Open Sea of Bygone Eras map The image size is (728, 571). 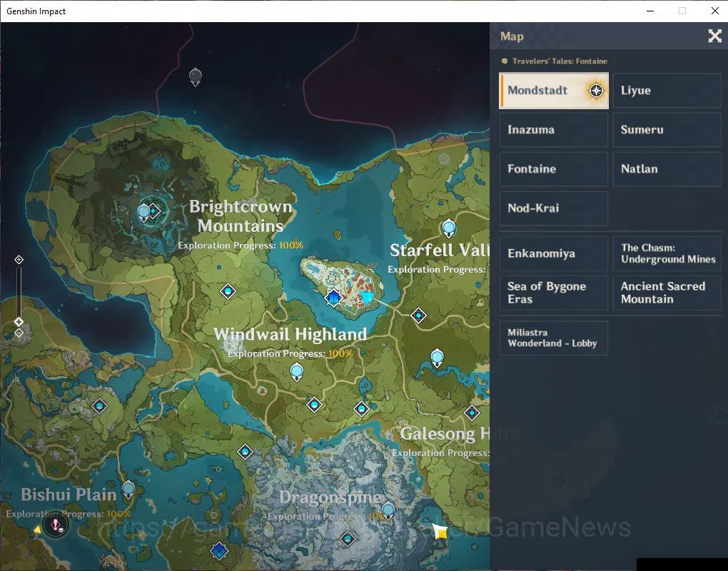(x=553, y=293)
